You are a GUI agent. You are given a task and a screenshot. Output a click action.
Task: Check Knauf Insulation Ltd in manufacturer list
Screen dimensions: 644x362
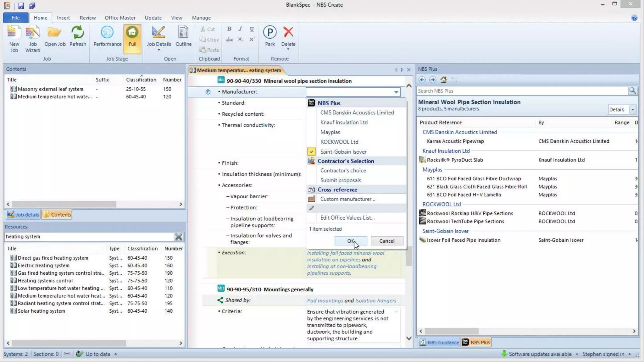(x=344, y=123)
